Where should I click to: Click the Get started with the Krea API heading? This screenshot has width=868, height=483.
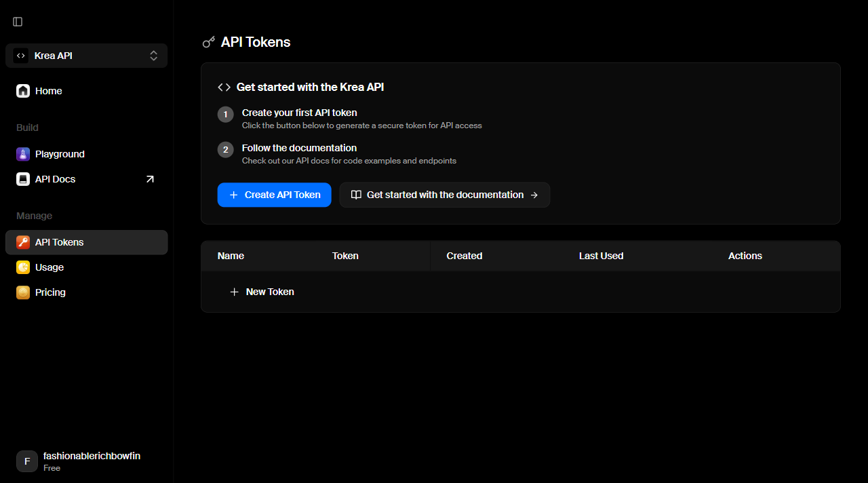point(311,87)
